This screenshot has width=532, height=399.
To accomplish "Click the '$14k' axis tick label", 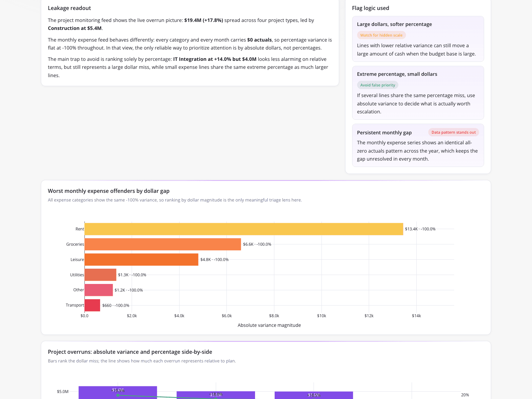I will click(416, 316).
